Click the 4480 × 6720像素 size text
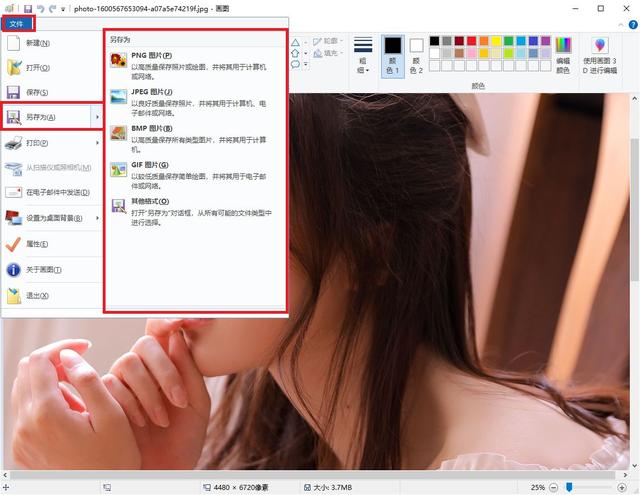The image size is (640, 495). [241, 487]
